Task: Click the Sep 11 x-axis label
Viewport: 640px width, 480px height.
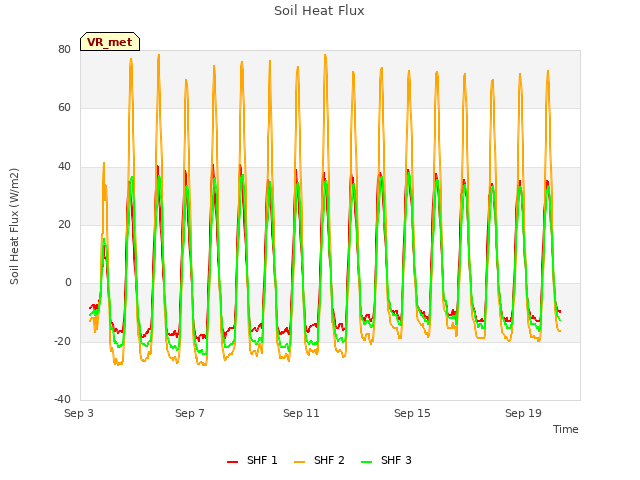Action: pos(301,413)
